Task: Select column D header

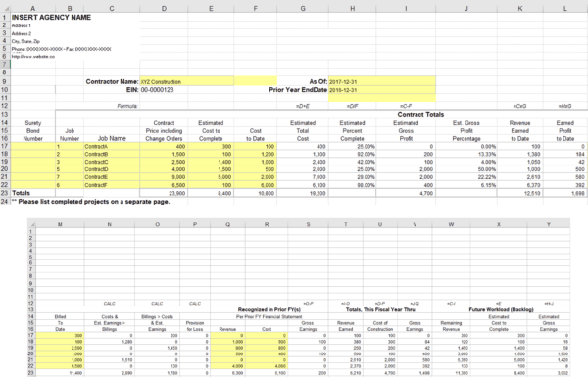Action: 164,8
